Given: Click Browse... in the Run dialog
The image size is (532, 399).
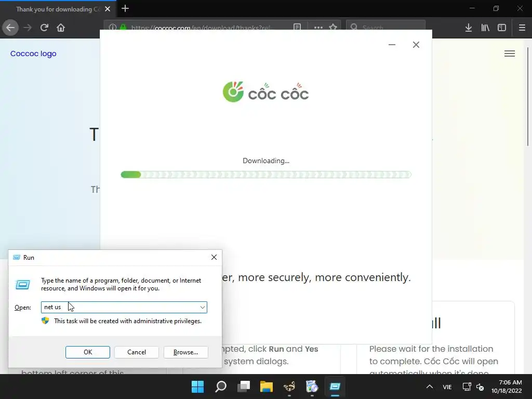Looking at the screenshot, I should [x=185, y=352].
